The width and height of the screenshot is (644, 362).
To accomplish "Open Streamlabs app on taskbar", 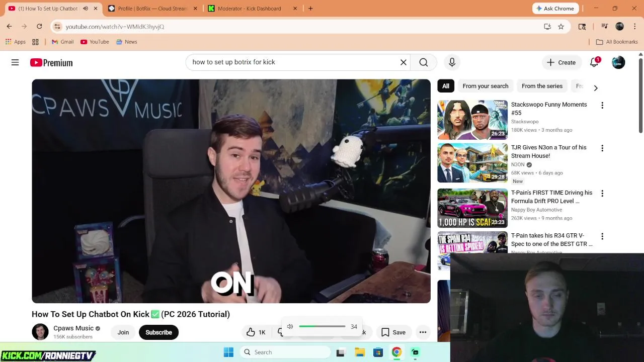I will (415, 352).
